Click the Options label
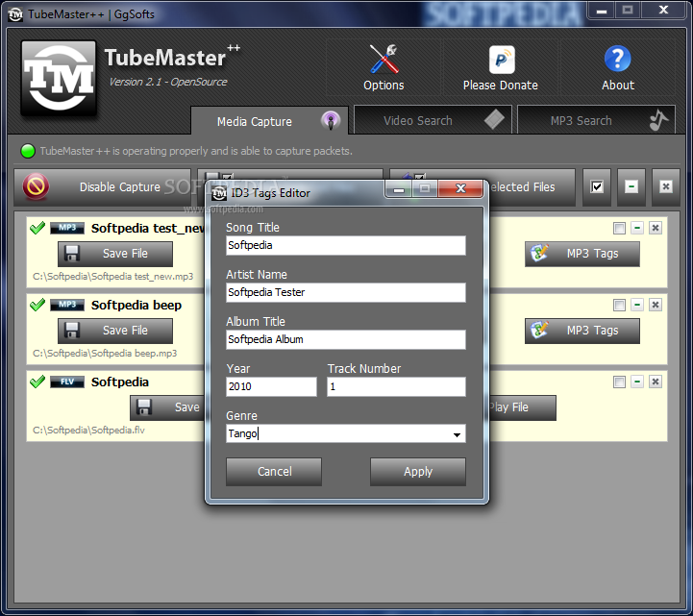Screen dimensions: 693x616 point(384,85)
